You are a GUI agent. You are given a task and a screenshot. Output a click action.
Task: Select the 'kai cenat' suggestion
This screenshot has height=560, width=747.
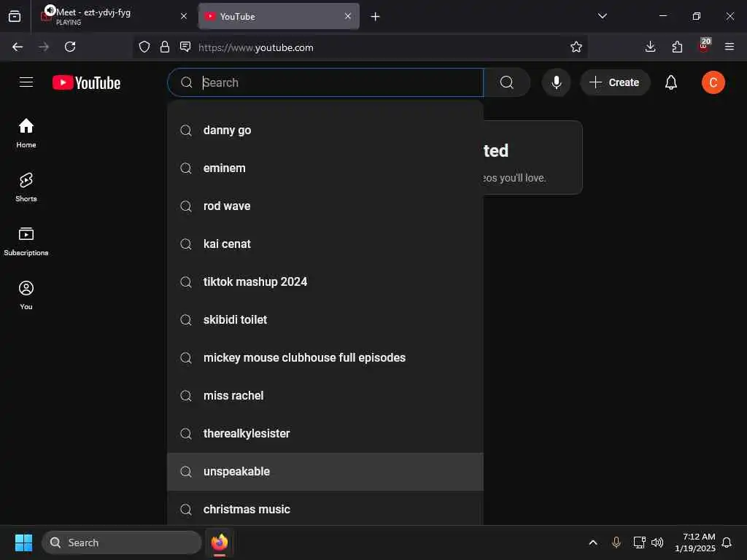325,244
